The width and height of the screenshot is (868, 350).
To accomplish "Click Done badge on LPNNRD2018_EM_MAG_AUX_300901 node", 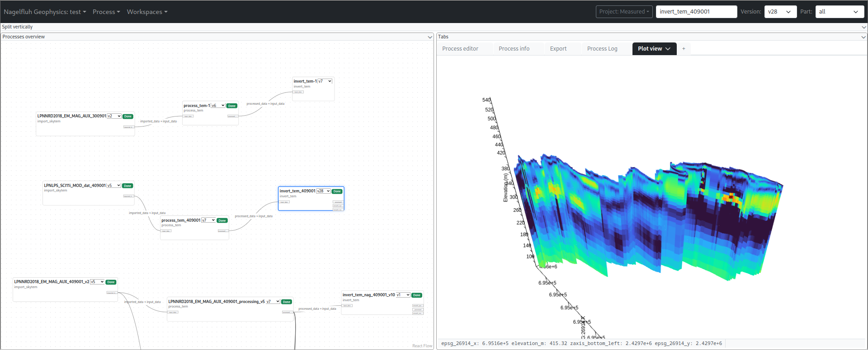I will click(128, 116).
